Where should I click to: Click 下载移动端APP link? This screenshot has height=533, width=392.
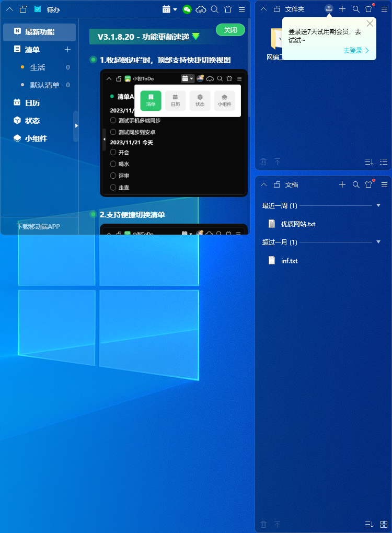coord(39,226)
